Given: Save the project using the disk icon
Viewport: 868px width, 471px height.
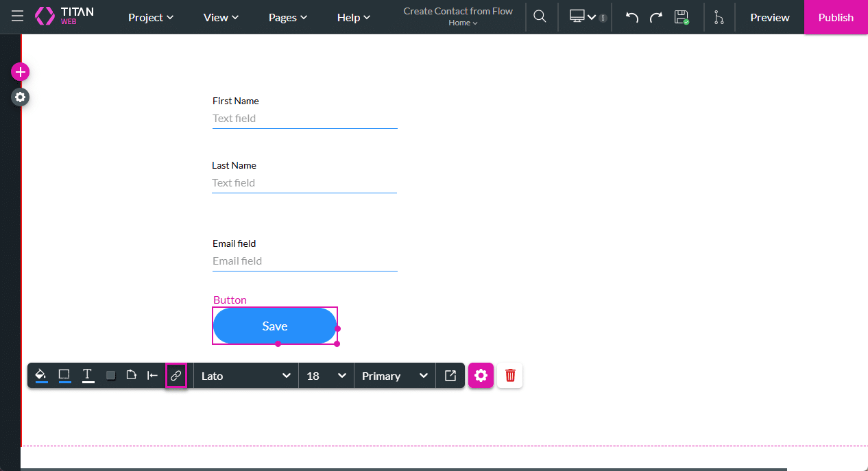Looking at the screenshot, I should coord(682,17).
